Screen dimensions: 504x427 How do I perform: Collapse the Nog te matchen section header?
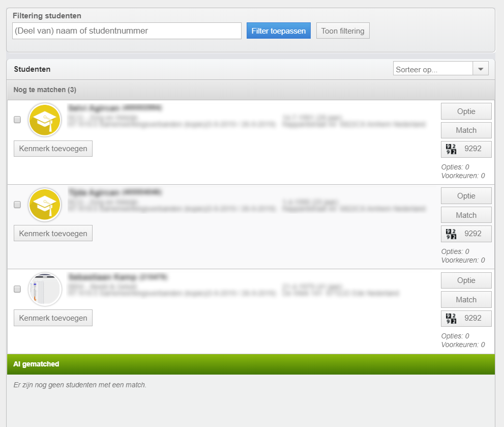coord(251,90)
